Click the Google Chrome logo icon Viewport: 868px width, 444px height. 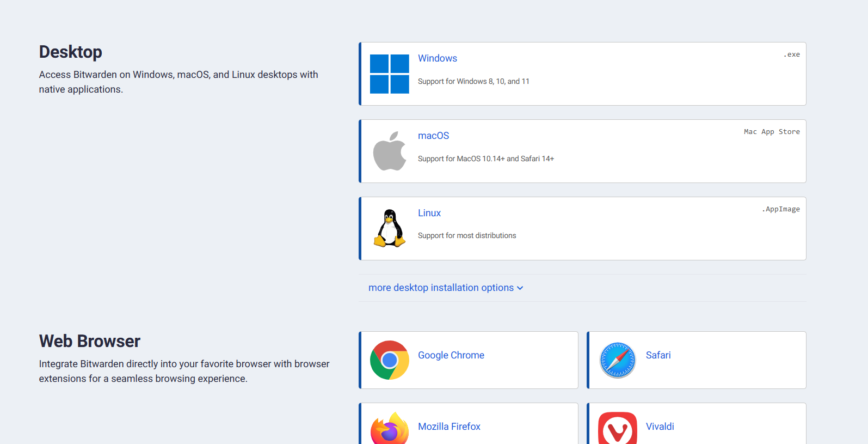pos(390,360)
